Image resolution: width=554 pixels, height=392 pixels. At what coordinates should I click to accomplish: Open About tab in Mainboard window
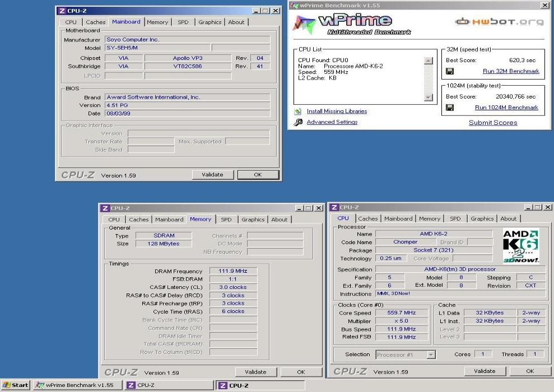tap(236, 22)
